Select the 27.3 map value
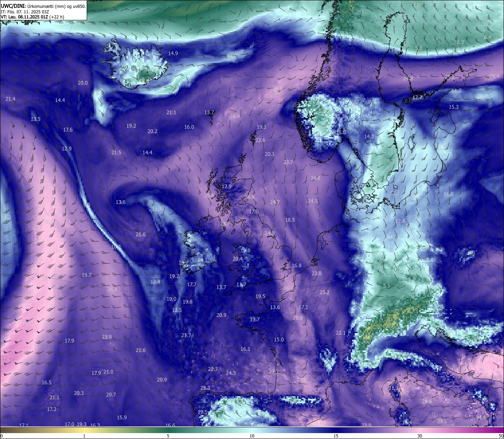504x439 pixels. click(x=274, y=372)
